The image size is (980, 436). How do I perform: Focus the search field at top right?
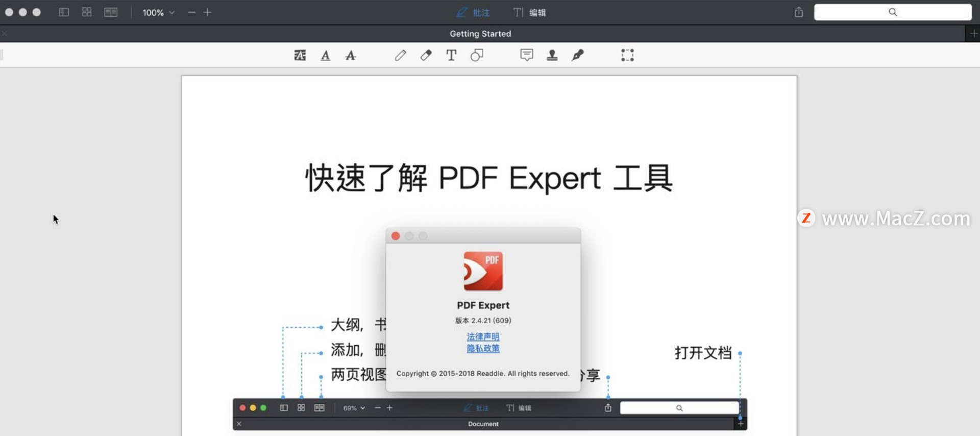893,12
